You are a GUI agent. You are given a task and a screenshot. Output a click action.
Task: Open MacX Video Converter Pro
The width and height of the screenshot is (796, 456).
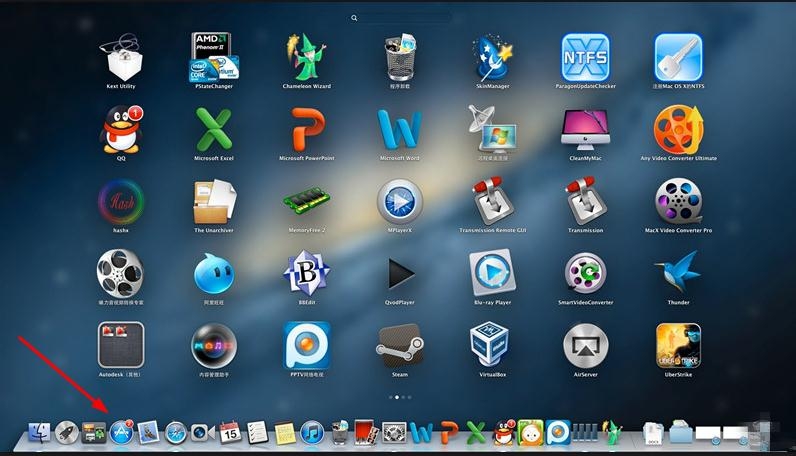click(678, 202)
